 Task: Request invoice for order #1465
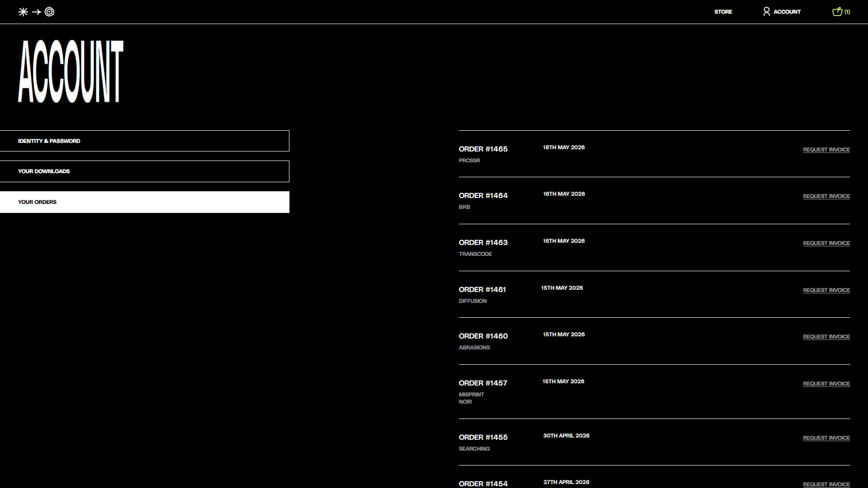point(826,150)
